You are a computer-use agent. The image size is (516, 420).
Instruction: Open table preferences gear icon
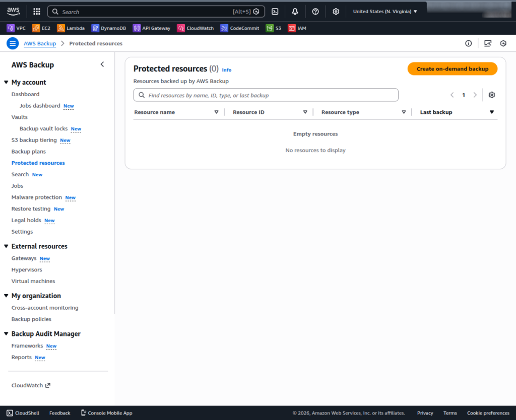pyautogui.click(x=492, y=95)
